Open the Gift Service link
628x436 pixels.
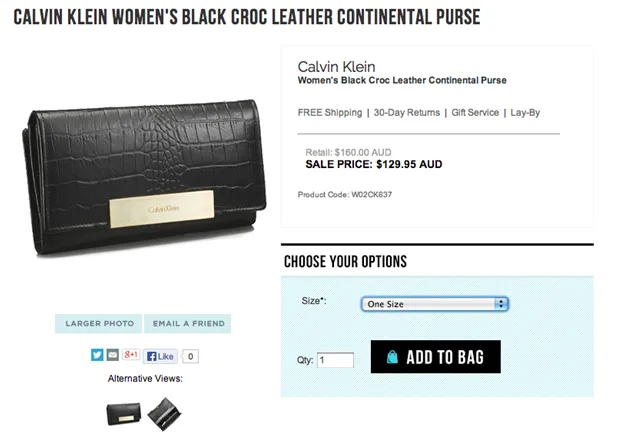coord(475,113)
